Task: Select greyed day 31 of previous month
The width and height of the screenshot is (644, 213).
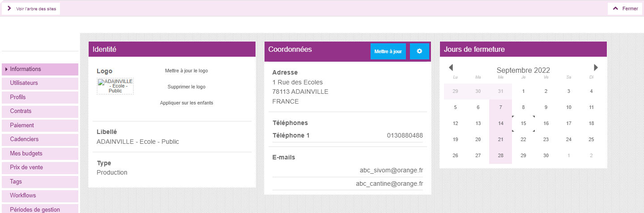Action: [x=501, y=91]
